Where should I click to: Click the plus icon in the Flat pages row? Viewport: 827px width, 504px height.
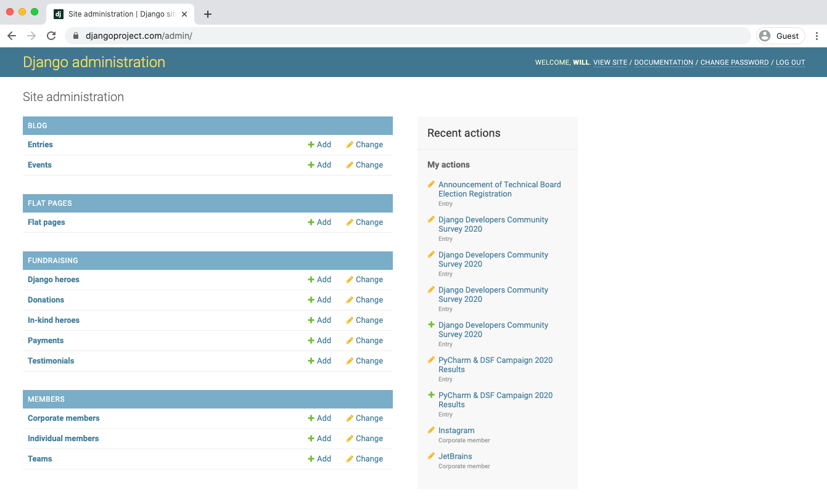pyautogui.click(x=311, y=222)
